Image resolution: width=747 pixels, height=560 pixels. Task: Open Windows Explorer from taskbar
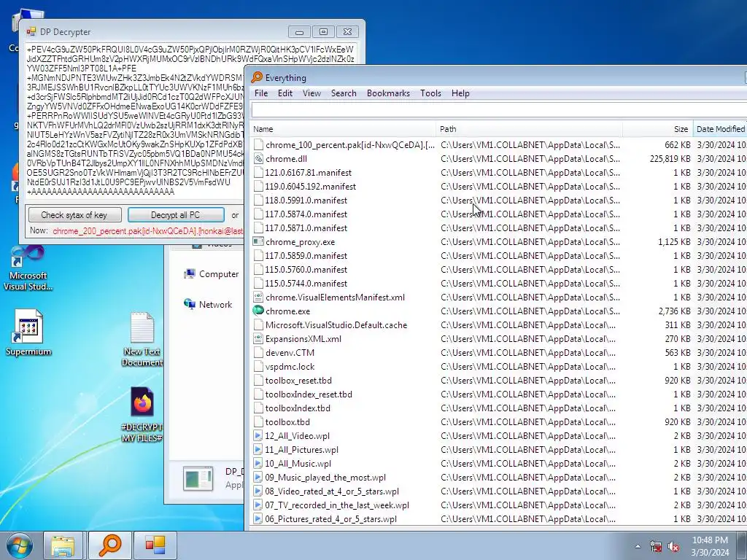(63, 545)
